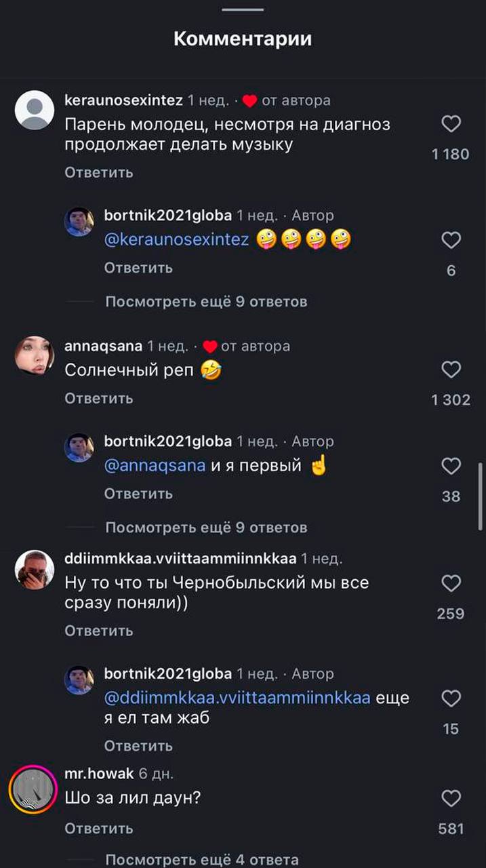Open ddiimmkkaa.vviittaammiinnkkaa's avatar

click(35, 570)
